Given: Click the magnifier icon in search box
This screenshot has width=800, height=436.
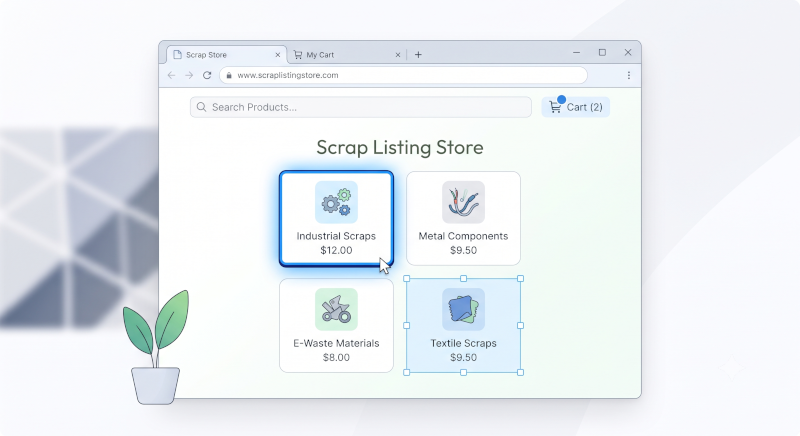Looking at the screenshot, I should pyautogui.click(x=202, y=107).
